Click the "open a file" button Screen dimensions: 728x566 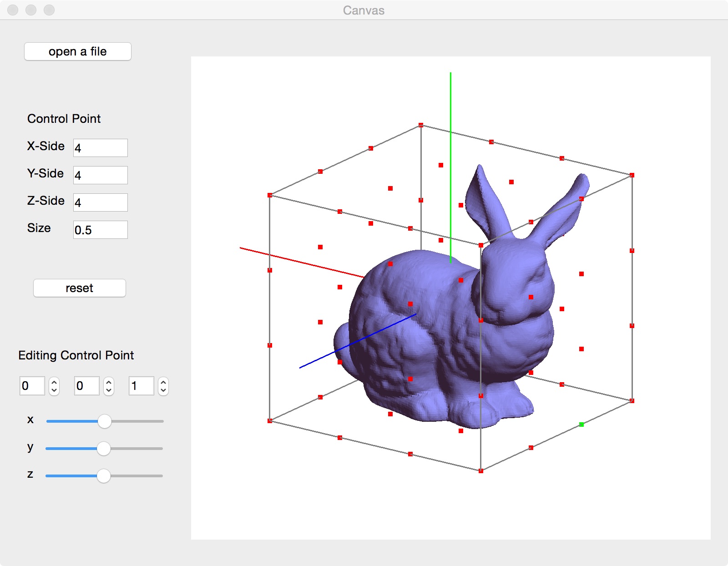point(78,51)
